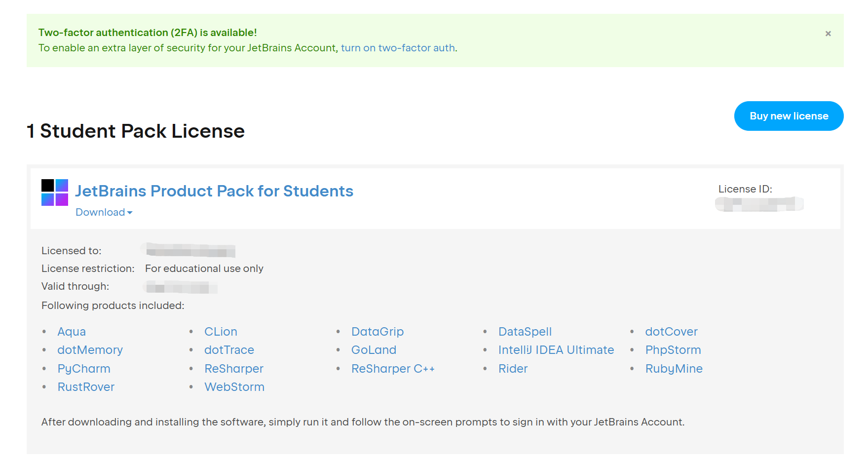Click the Buy new license button
The image size is (868, 462).
789,116
